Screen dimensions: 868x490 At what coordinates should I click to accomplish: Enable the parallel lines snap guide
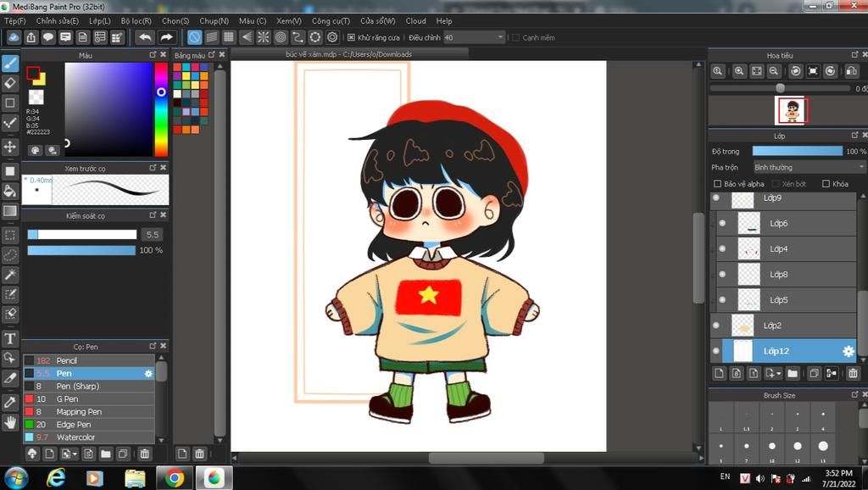click(211, 37)
